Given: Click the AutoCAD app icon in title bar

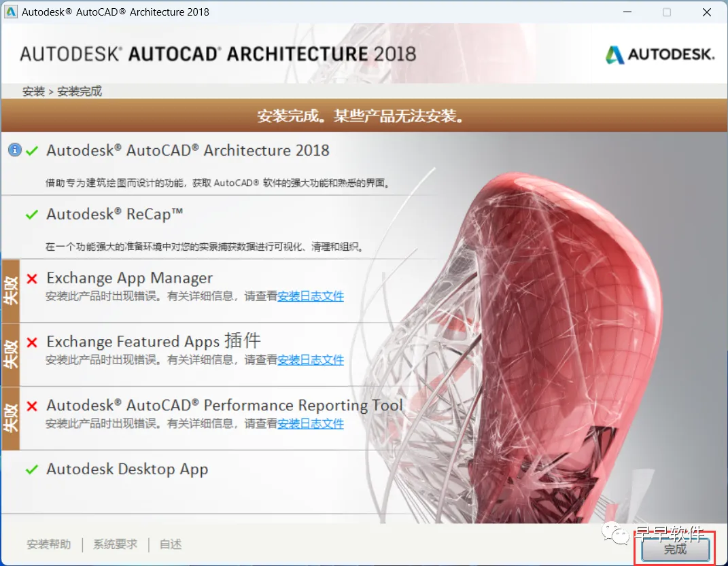Looking at the screenshot, I should pos(10,12).
